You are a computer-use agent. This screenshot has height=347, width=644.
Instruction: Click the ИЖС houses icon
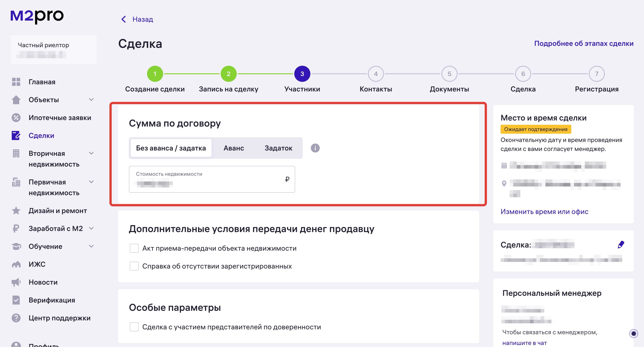(x=16, y=264)
